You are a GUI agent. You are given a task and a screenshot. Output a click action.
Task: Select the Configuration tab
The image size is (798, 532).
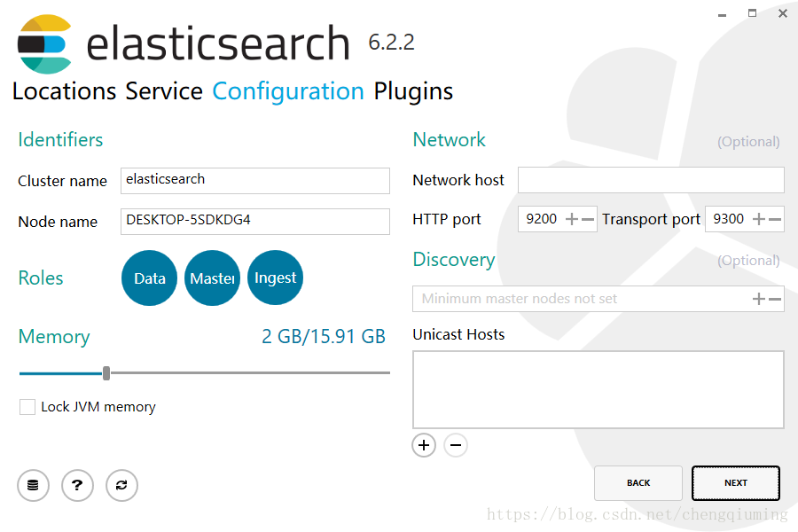(288, 92)
